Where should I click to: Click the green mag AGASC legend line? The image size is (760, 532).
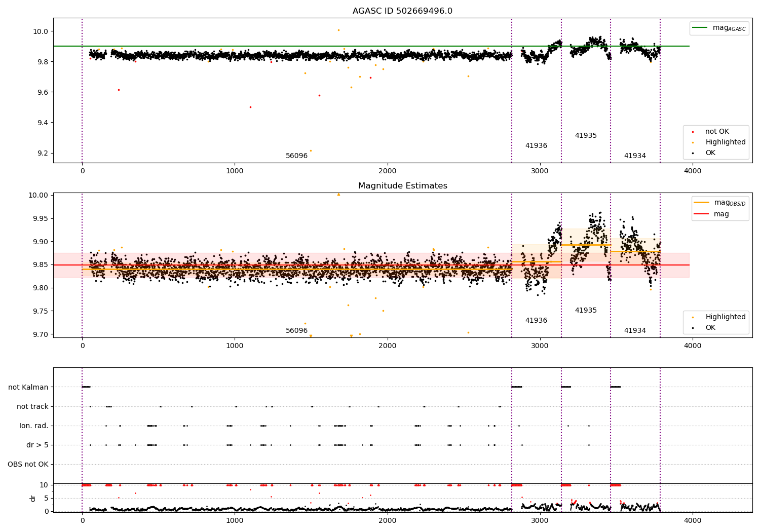(x=700, y=28)
